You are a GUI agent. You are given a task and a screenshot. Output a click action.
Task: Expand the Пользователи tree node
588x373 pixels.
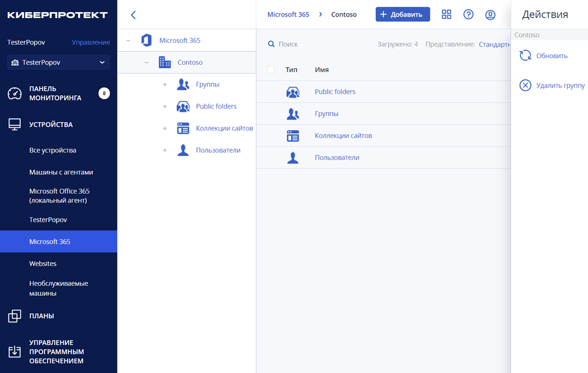pos(165,150)
